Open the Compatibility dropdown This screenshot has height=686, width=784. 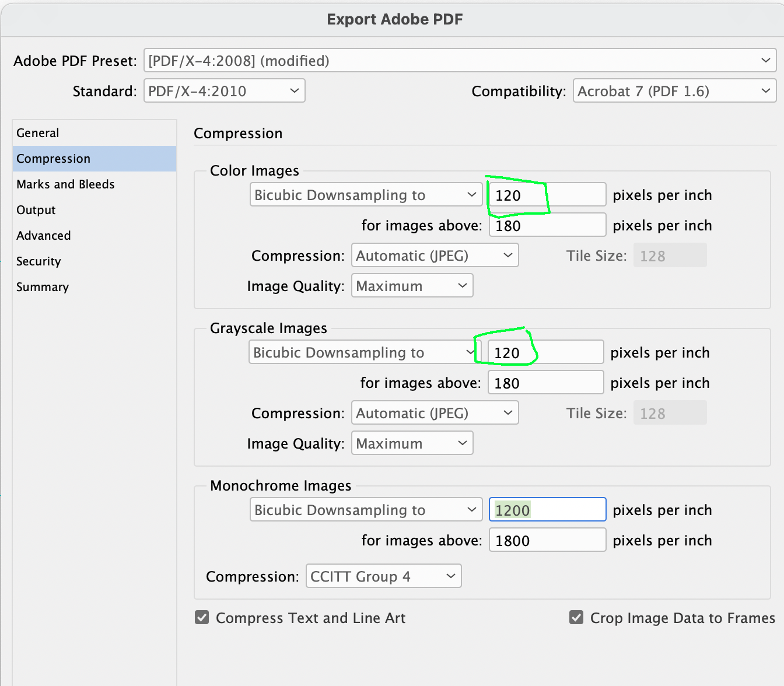(674, 90)
